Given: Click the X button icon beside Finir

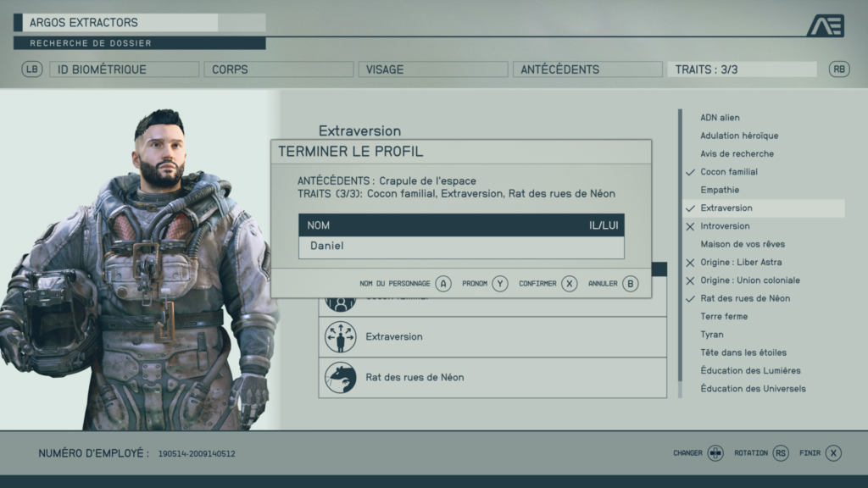Looking at the screenshot, I should (x=833, y=453).
